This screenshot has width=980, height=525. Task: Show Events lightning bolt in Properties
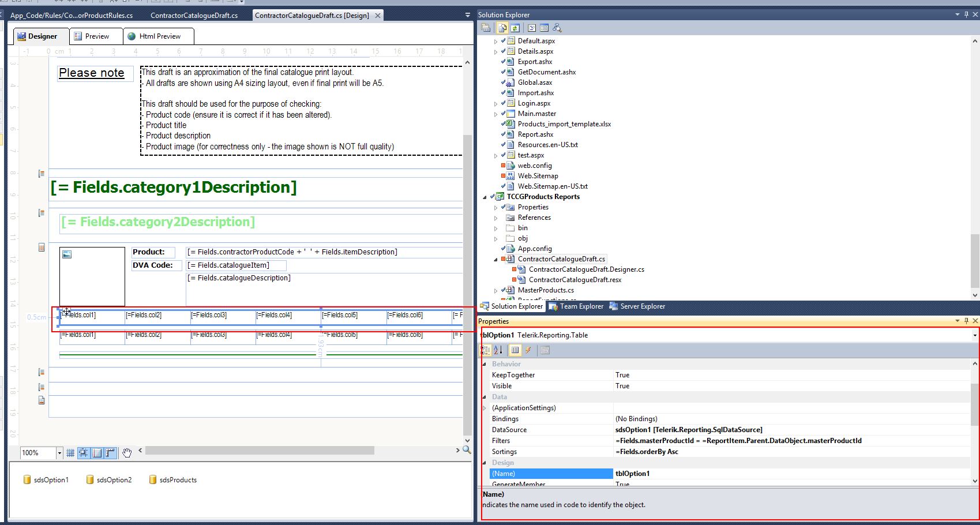point(528,350)
